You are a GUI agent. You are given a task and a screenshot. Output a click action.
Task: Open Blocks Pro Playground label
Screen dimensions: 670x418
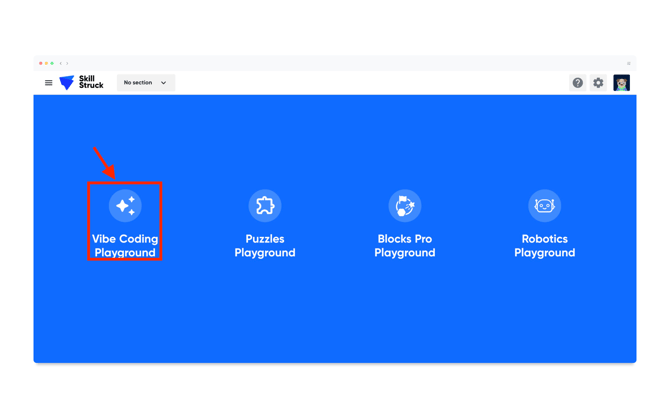point(405,246)
